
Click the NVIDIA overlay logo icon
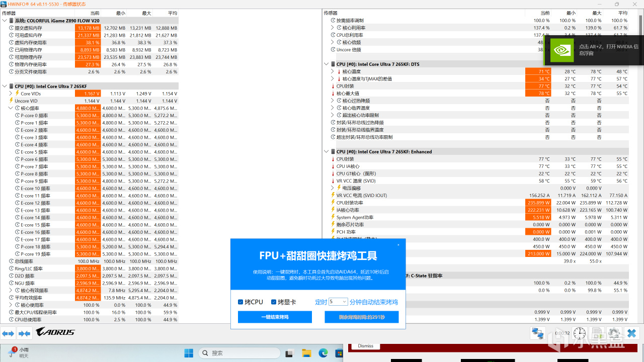pyautogui.click(x=561, y=50)
